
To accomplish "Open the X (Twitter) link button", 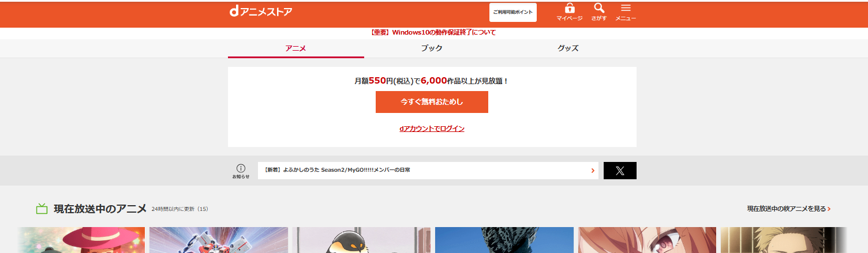I will click(620, 171).
